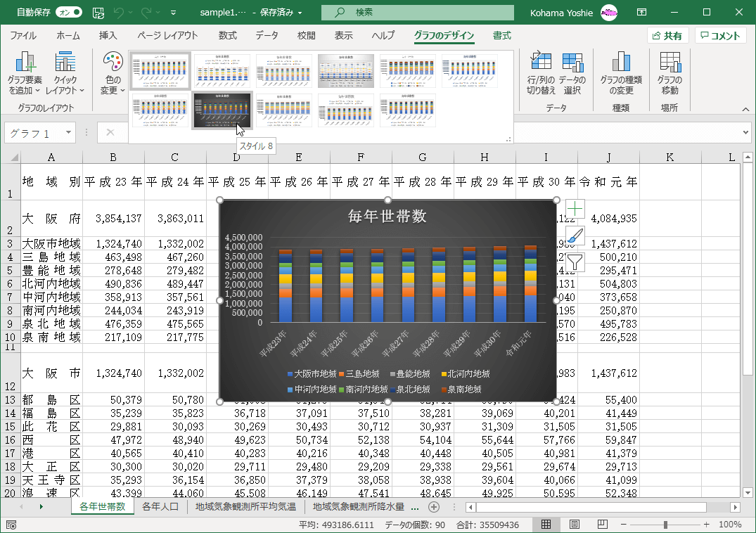The width and height of the screenshot is (756, 533).
Task: Expand the Name Box dropdown arrow
Action: tap(68, 133)
